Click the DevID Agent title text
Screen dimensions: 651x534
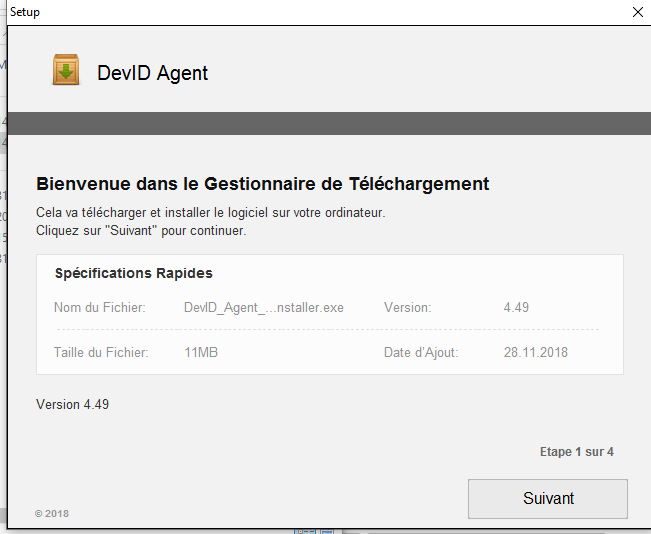pos(152,73)
